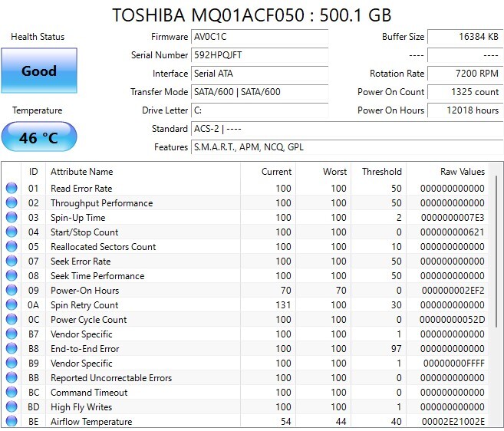The height and width of the screenshot is (431, 504).
Task: Click the status icon for Seek Error Rate
Action: pos(12,261)
